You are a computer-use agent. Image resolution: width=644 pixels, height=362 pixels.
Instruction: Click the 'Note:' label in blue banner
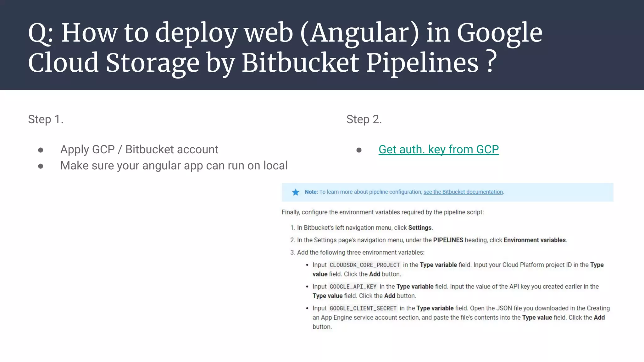coord(311,192)
